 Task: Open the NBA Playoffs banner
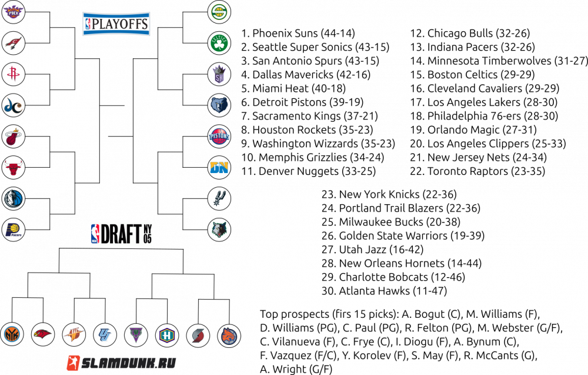click(116, 23)
